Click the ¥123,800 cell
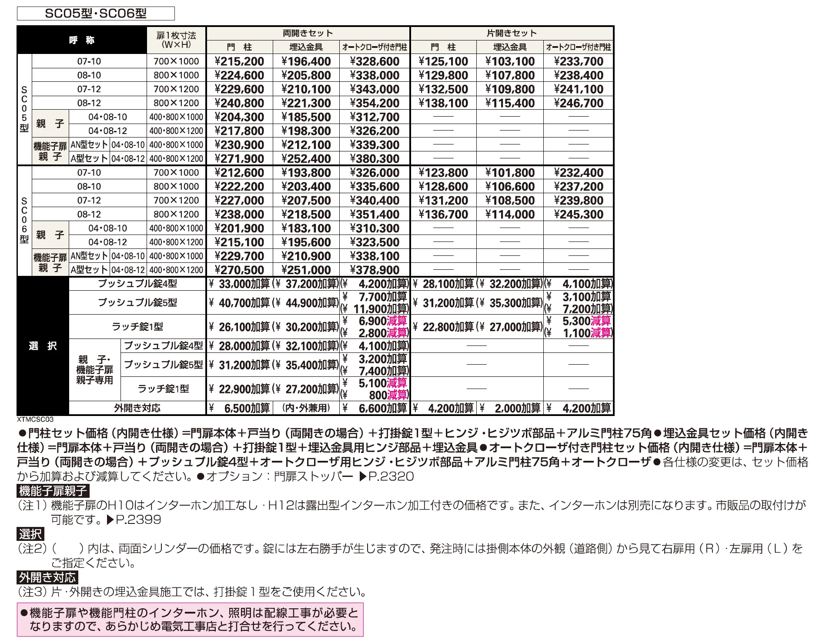Image resolution: width=823 pixels, height=644 pixels. pyautogui.click(x=443, y=173)
